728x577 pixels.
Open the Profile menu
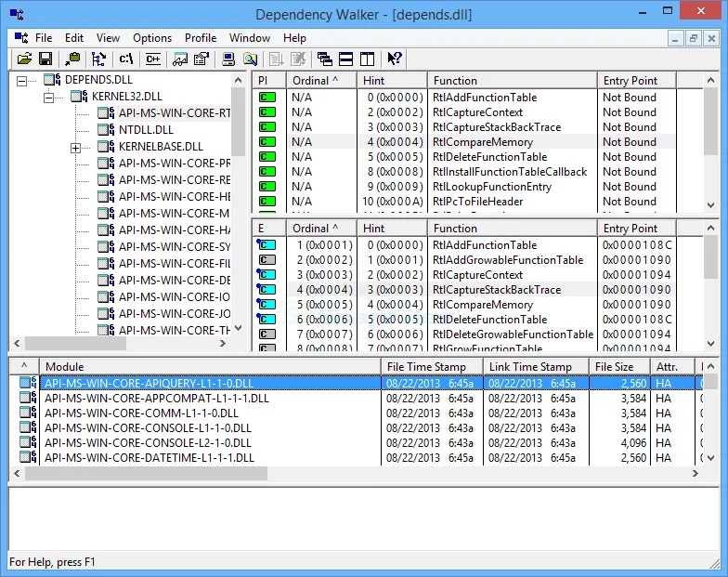[x=201, y=37]
